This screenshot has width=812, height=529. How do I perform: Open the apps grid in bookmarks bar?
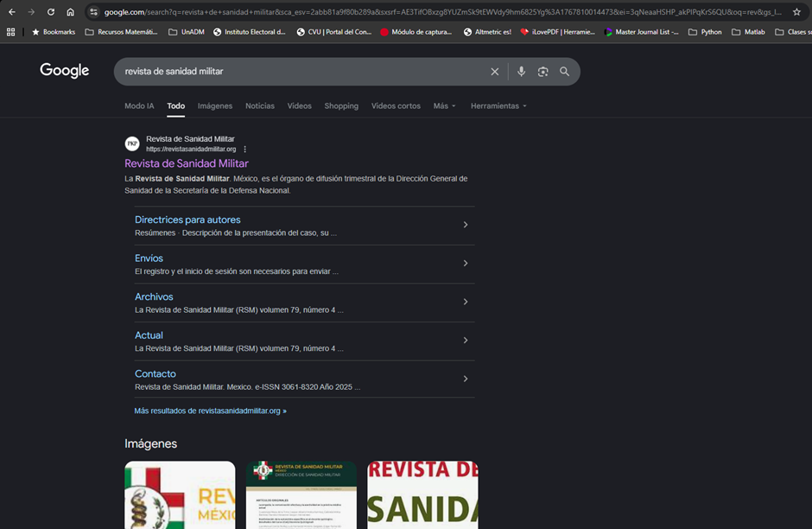pyautogui.click(x=11, y=32)
